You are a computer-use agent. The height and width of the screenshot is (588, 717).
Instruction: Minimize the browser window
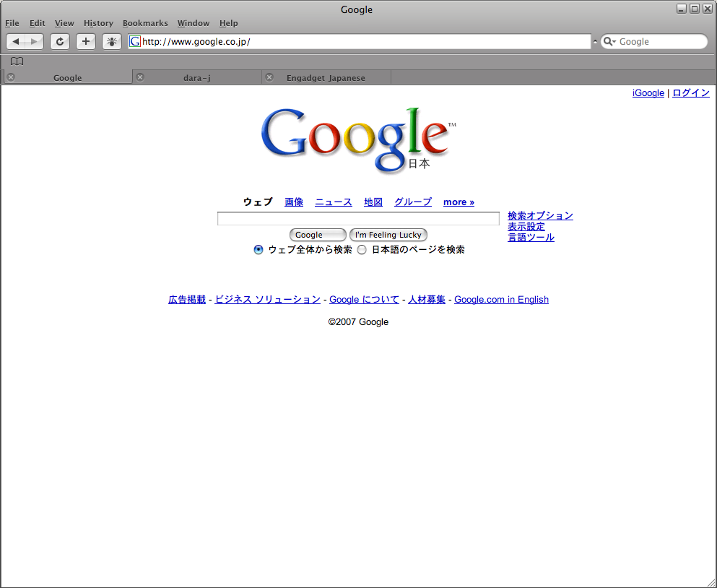click(682, 9)
